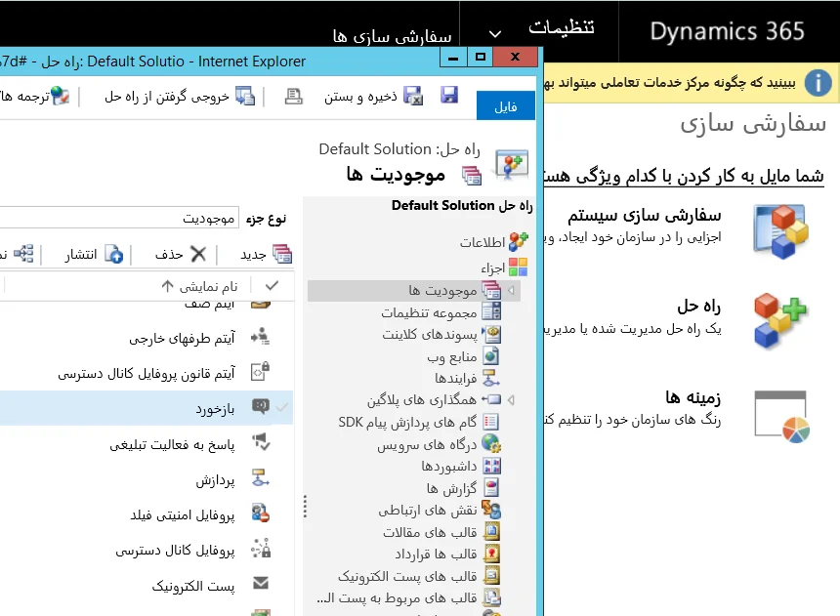The image size is (840, 616).
Task: Click the connection roles icon
Action: pyautogui.click(x=491, y=510)
